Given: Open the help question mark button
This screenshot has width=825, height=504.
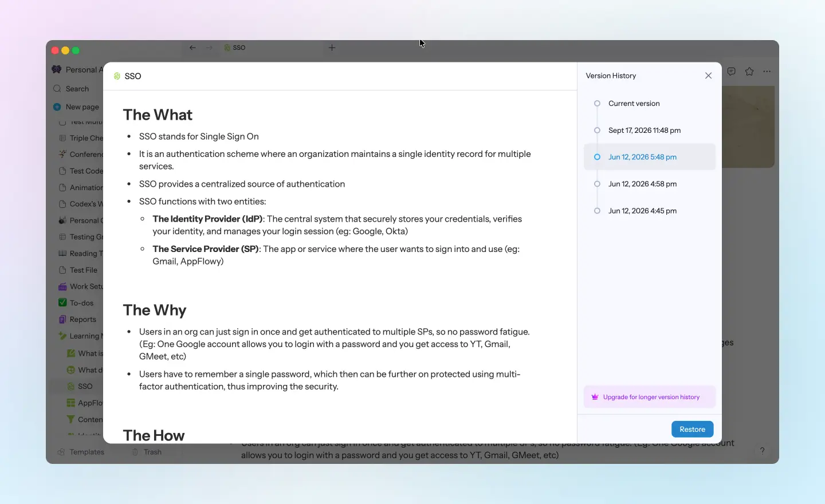Looking at the screenshot, I should click(762, 451).
